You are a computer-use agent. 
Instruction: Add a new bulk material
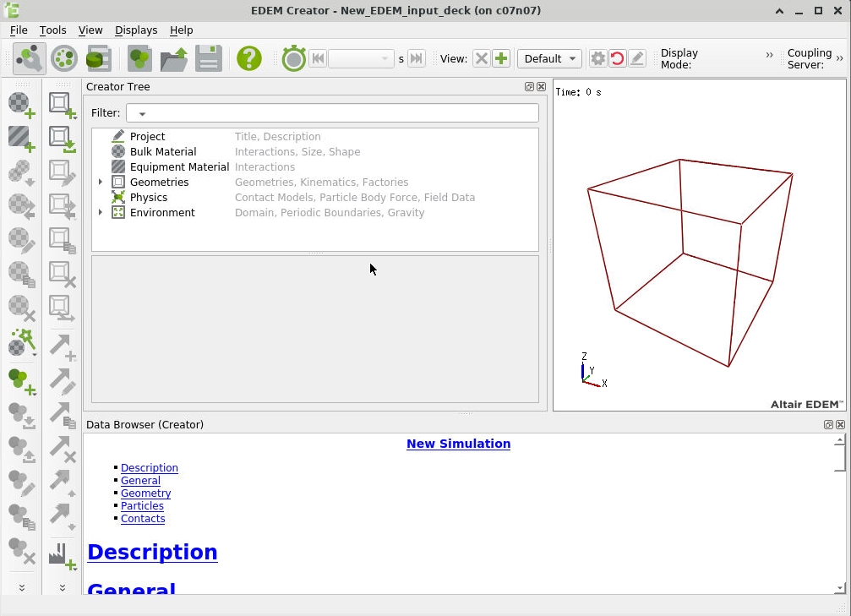click(22, 105)
